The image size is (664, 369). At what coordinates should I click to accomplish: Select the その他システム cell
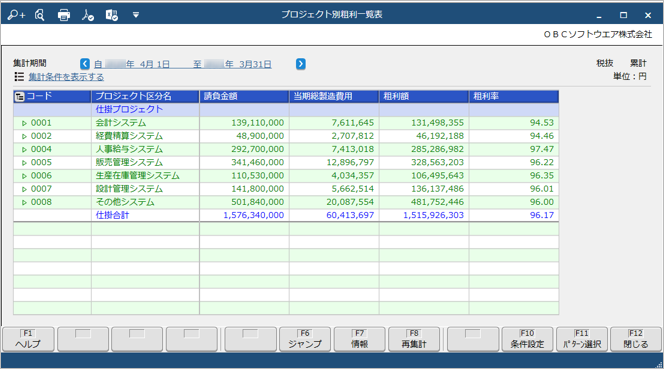click(145, 202)
